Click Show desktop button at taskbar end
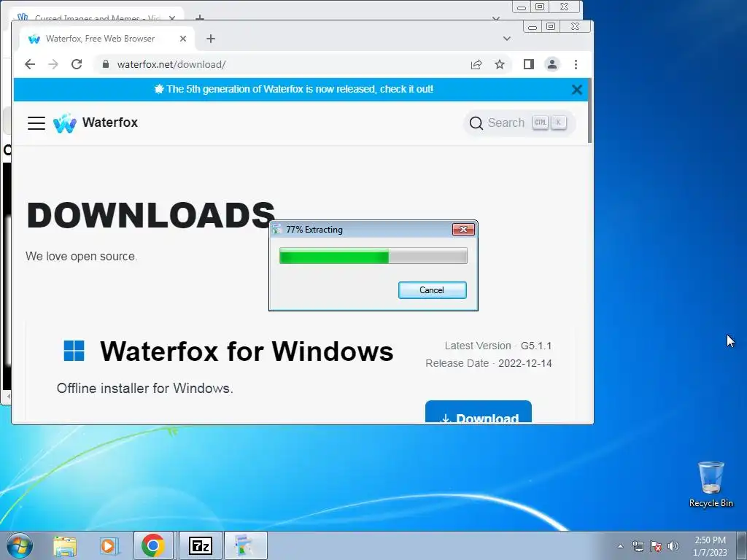The height and width of the screenshot is (560, 747). click(x=741, y=545)
